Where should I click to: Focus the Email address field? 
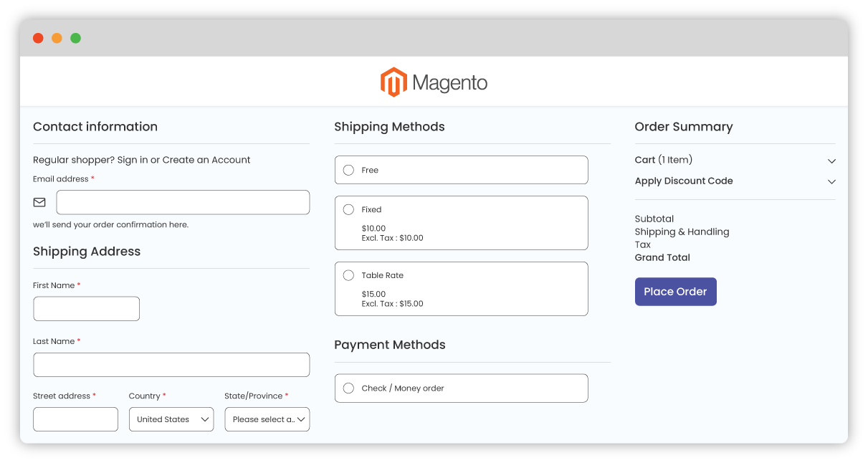click(x=183, y=202)
